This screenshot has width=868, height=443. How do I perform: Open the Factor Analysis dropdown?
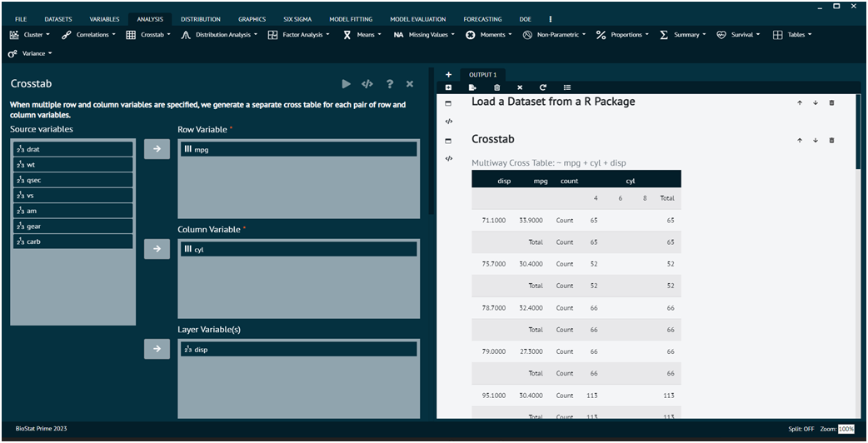click(298, 35)
